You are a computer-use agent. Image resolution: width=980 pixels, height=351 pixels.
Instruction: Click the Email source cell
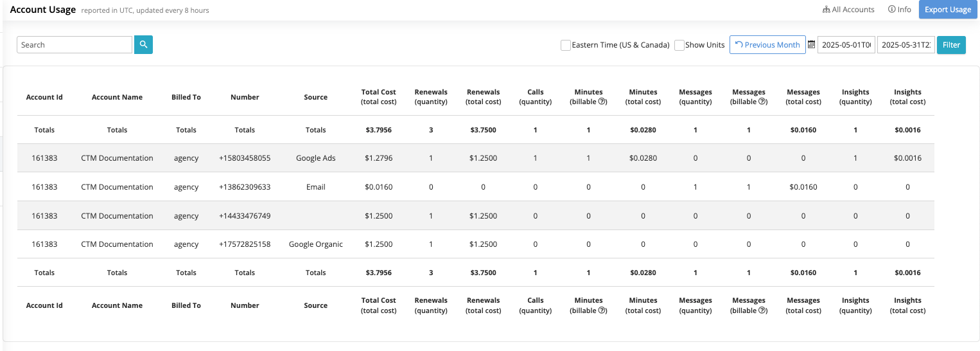coord(316,187)
